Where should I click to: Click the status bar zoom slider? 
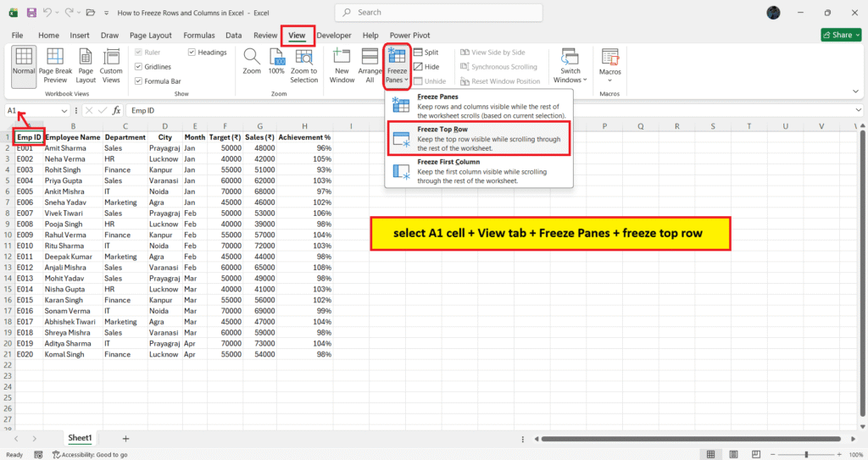point(806,454)
